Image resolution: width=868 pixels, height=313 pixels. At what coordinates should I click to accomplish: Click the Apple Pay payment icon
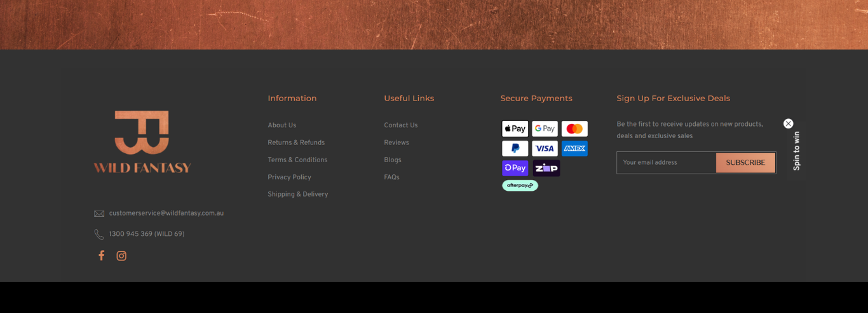[515, 129]
